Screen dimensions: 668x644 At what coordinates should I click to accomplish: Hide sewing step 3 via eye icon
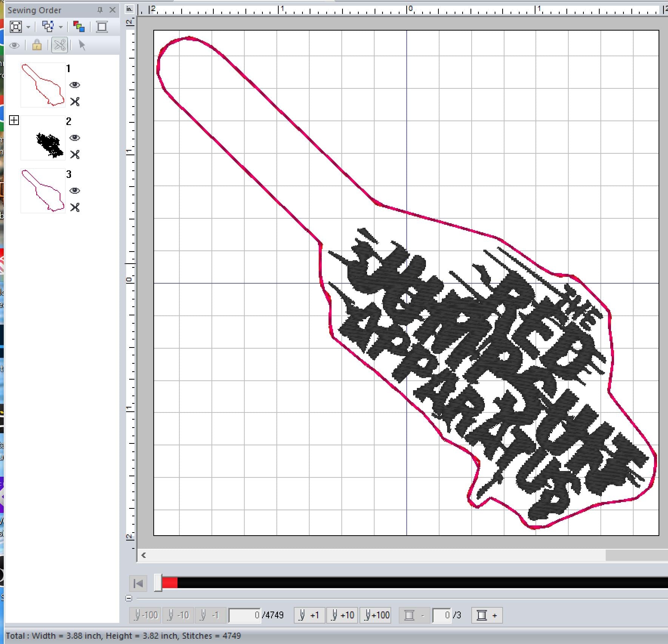click(x=75, y=191)
